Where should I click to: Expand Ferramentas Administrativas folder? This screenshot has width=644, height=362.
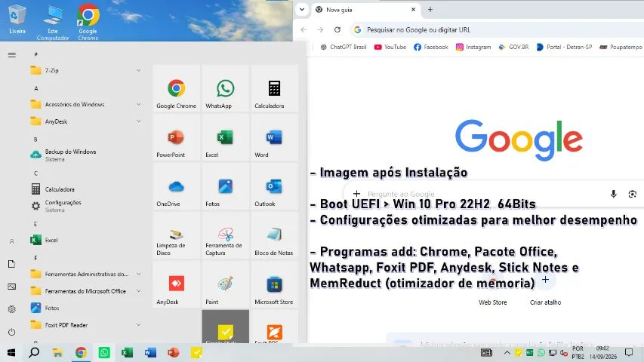coord(138,274)
